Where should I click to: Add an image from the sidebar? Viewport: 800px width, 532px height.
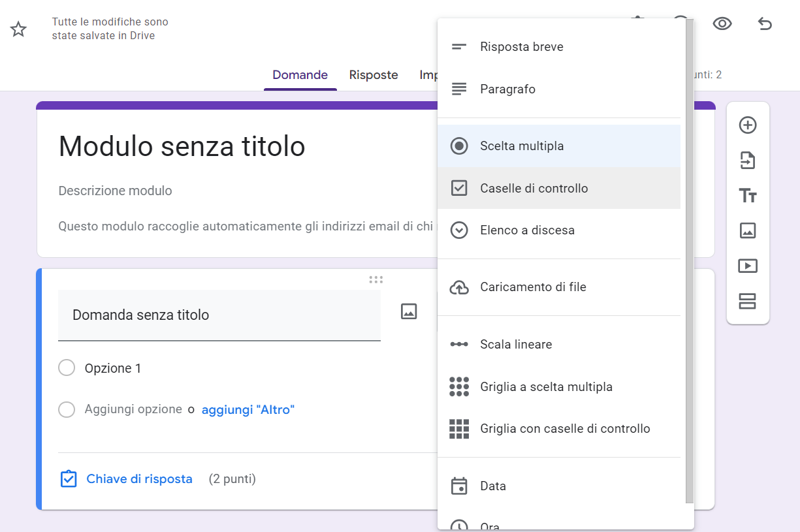[747, 230]
